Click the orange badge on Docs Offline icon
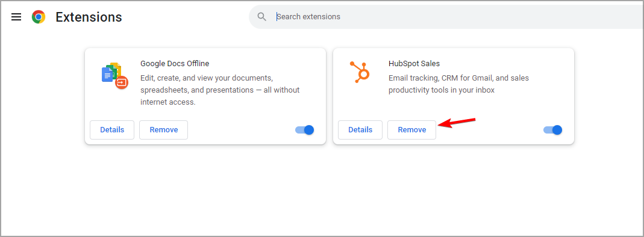Image resolution: width=644 pixels, height=237 pixels. (x=122, y=82)
